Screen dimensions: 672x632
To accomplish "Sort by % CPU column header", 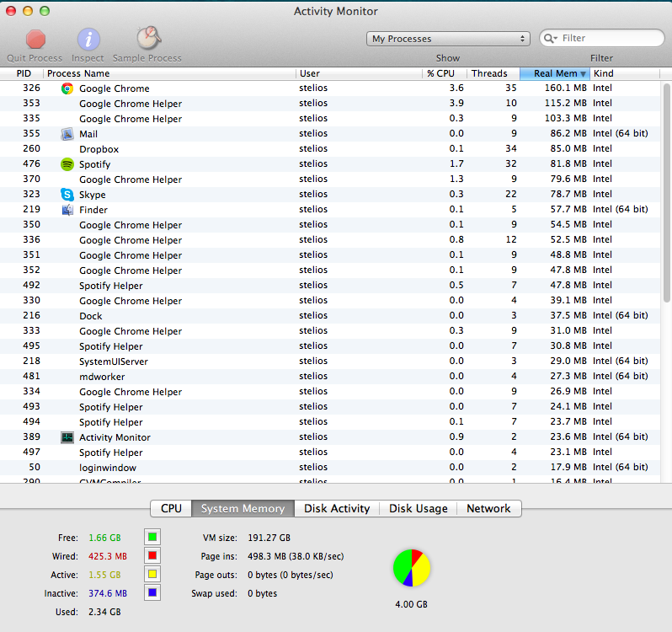I will (445, 73).
